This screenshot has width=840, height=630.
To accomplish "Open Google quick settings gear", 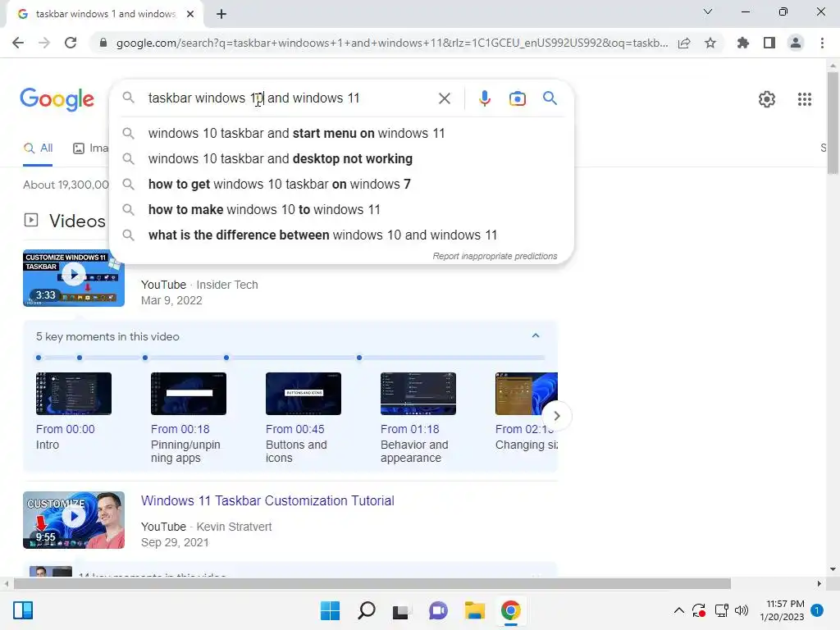I will point(767,99).
